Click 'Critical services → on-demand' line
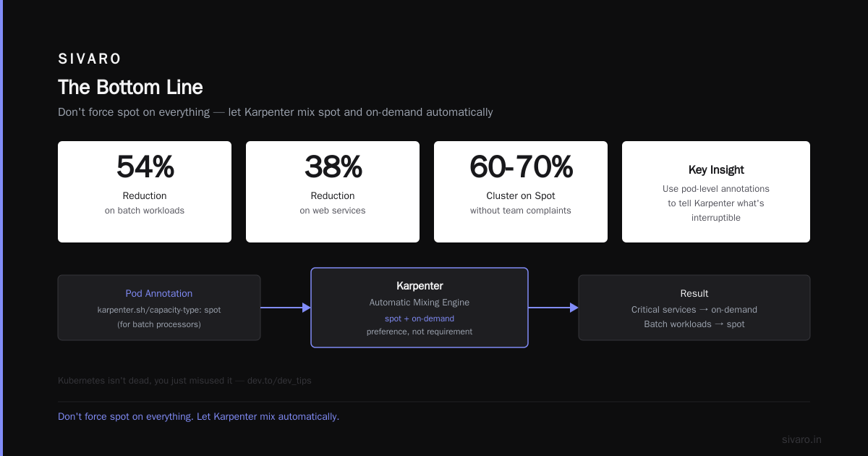The width and height of the screenshot is (868, 456). pyautogui.click(x=694, y=310)
